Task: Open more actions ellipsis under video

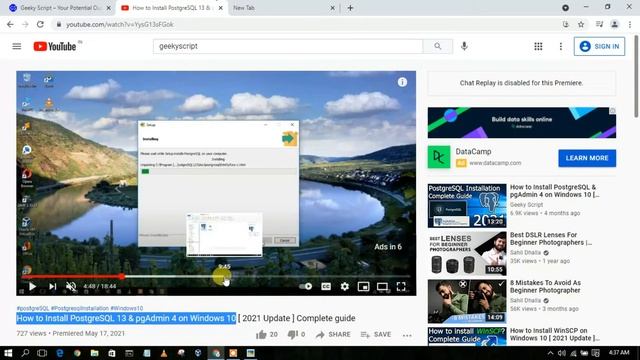Action: pos(407,335)
